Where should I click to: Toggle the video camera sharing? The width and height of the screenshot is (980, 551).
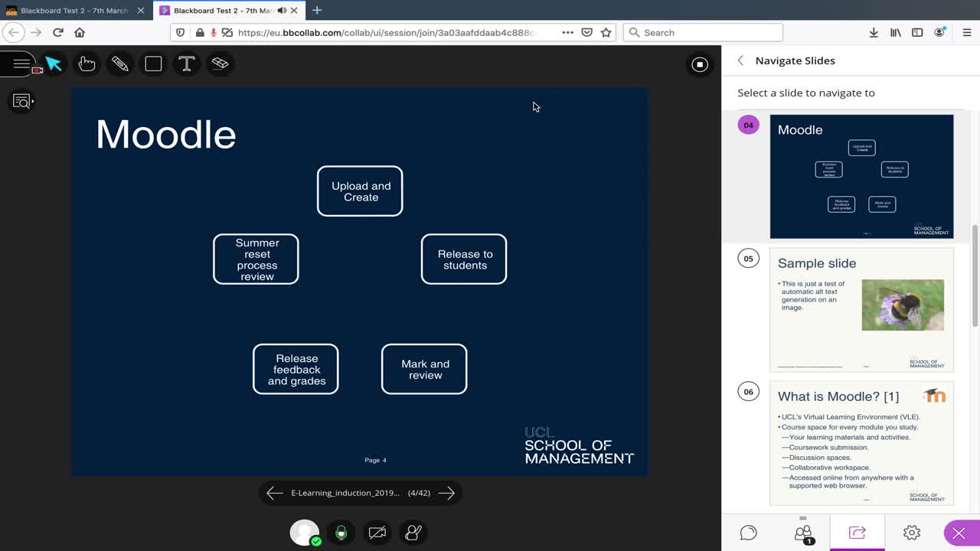pos(377,533)
